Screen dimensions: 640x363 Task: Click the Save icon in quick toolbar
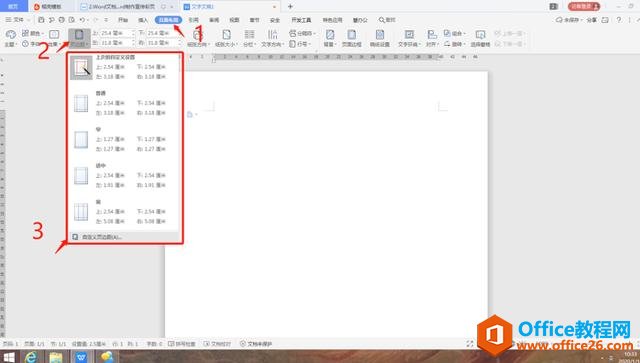41,20
